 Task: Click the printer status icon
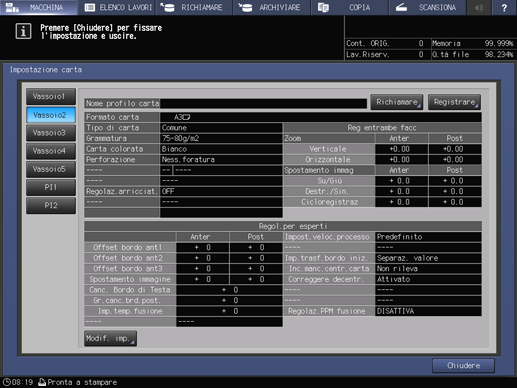pos(42,382)
